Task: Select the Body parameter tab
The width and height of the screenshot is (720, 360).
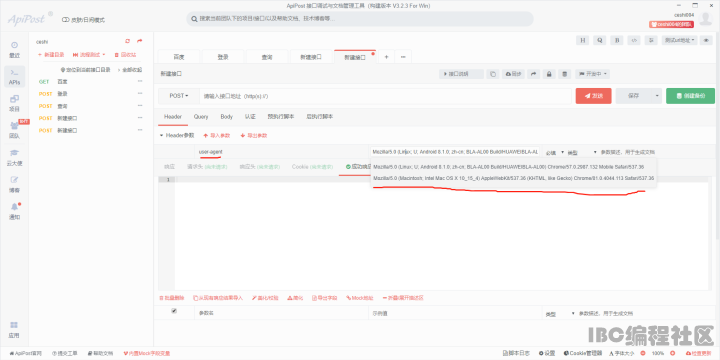Action: click(x=226, y=117)
